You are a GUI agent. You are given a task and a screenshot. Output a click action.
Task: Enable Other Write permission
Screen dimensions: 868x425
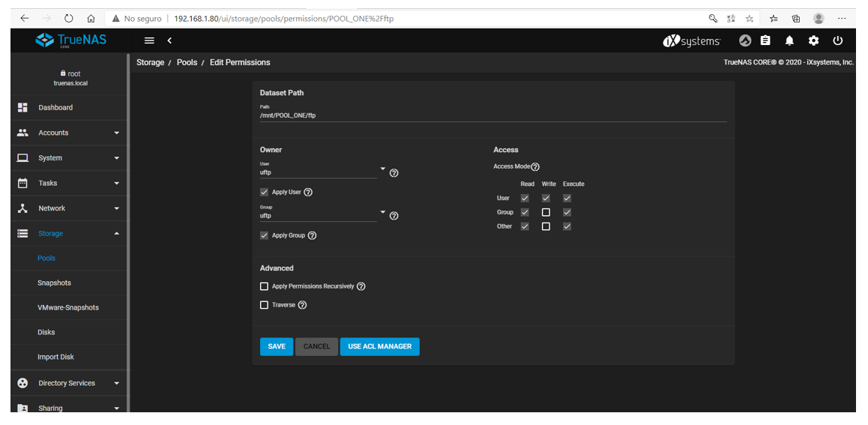tap(546, 226)
